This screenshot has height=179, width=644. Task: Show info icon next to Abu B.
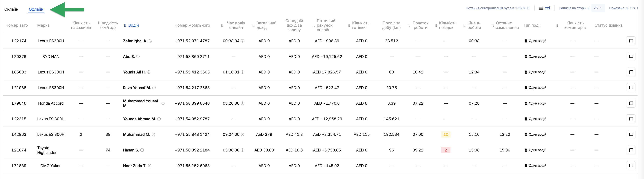click(138, 56)
